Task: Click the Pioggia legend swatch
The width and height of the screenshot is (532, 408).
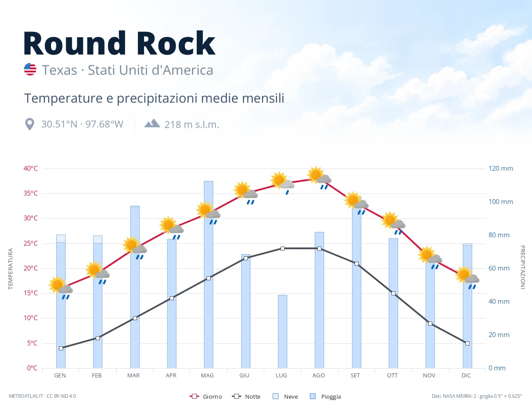Action: (313, 396)
